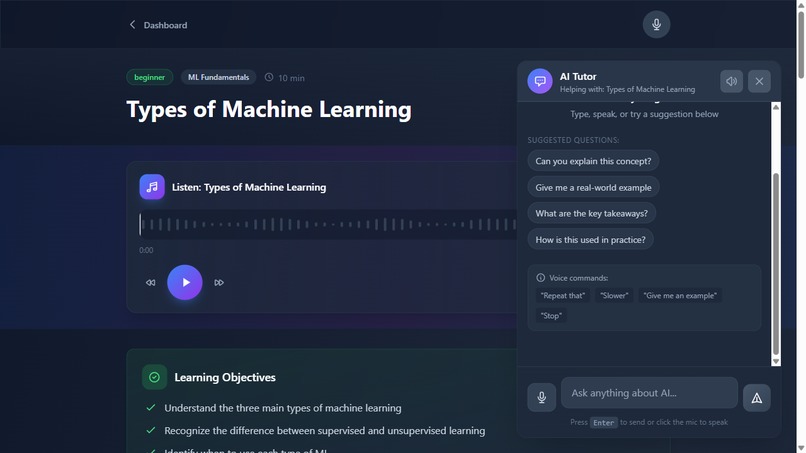Click objective 'Understand the three main types'

283,408
